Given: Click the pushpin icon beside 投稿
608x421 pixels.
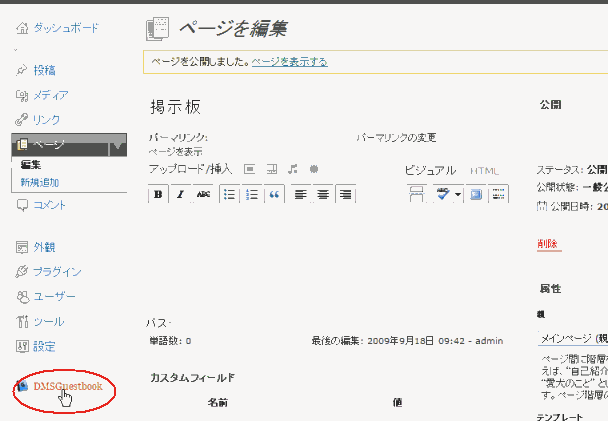Looking at the screenshot, I should [21, 70].
